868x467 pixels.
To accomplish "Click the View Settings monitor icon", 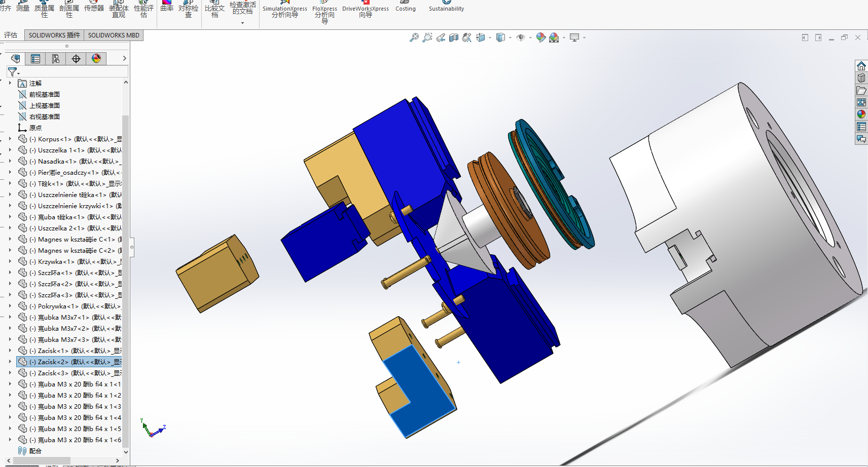I will coord(574,37).
